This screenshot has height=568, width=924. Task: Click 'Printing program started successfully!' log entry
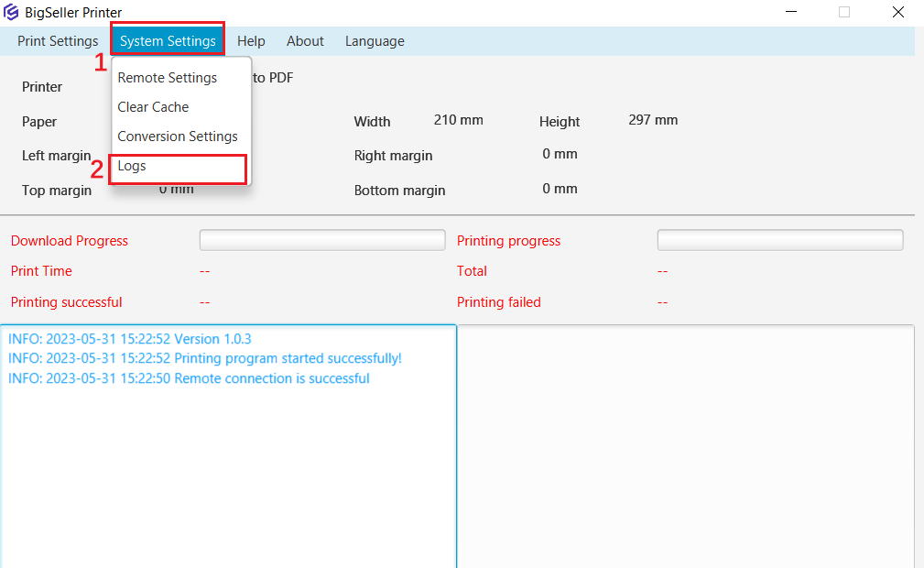click(205, 358)
